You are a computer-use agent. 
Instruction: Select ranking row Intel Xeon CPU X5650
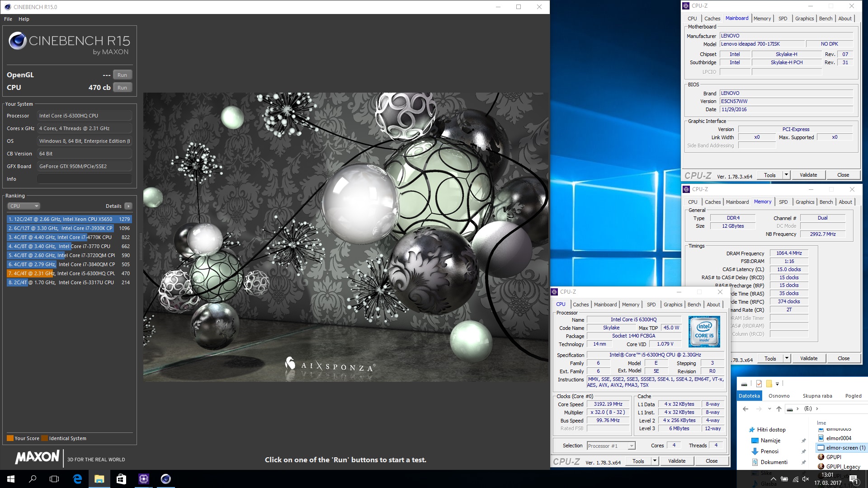coord(69,219)
